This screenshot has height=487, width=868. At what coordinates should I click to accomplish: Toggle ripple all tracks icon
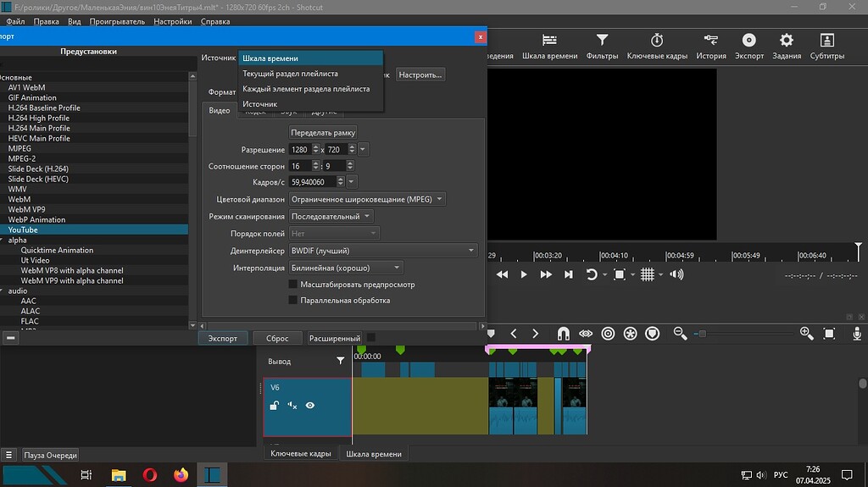[x=630, y=334]
